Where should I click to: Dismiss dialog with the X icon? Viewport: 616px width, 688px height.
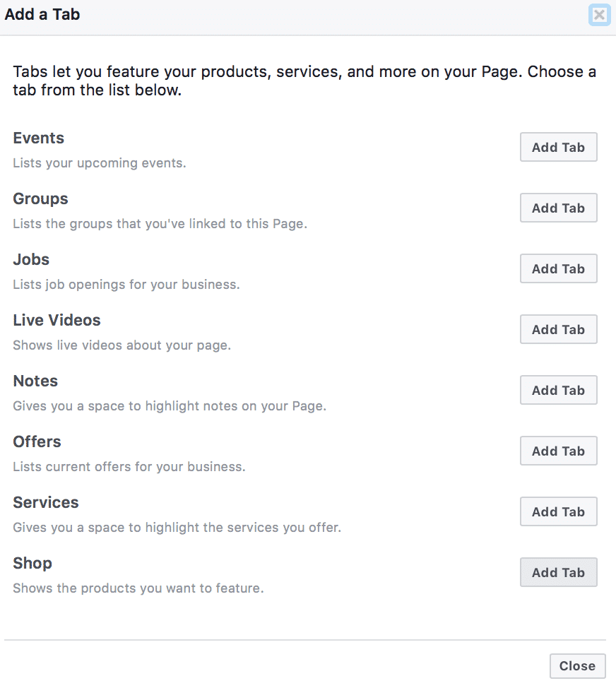(599, 15)
